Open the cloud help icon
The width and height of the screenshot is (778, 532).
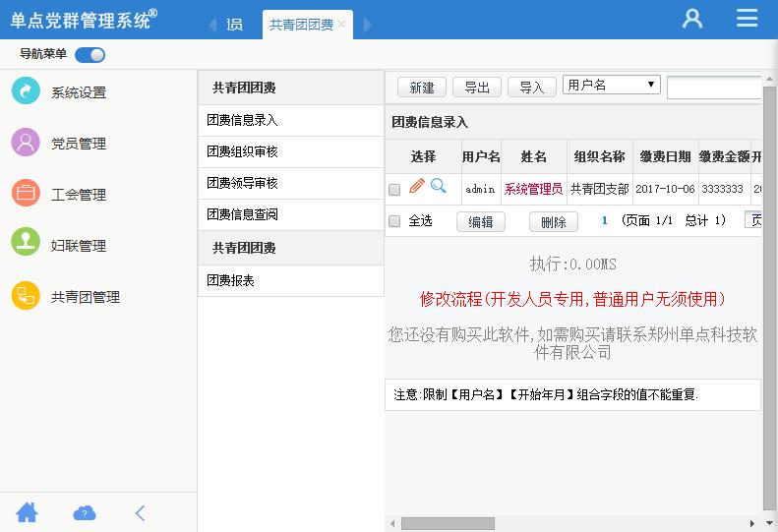pyautogui.click(x=85, y=512)
